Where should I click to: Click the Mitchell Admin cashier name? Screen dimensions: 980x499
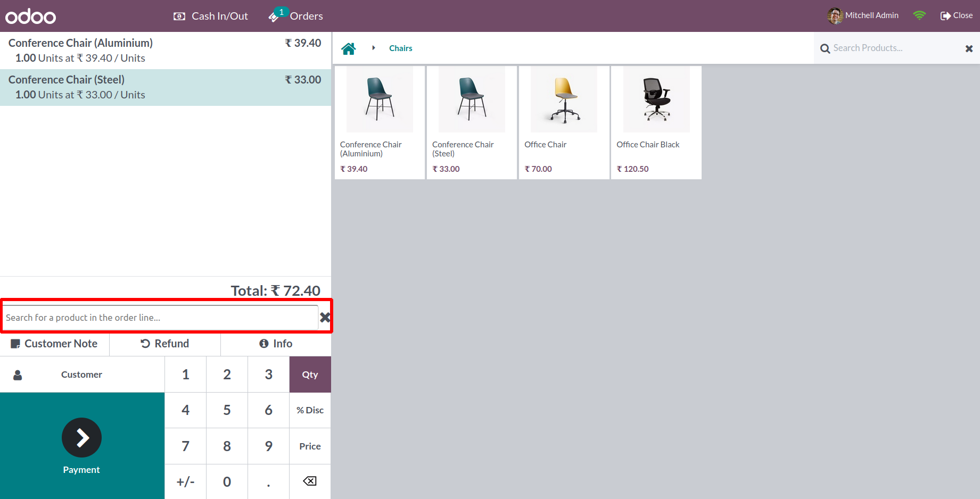click(x=872, y=15)
